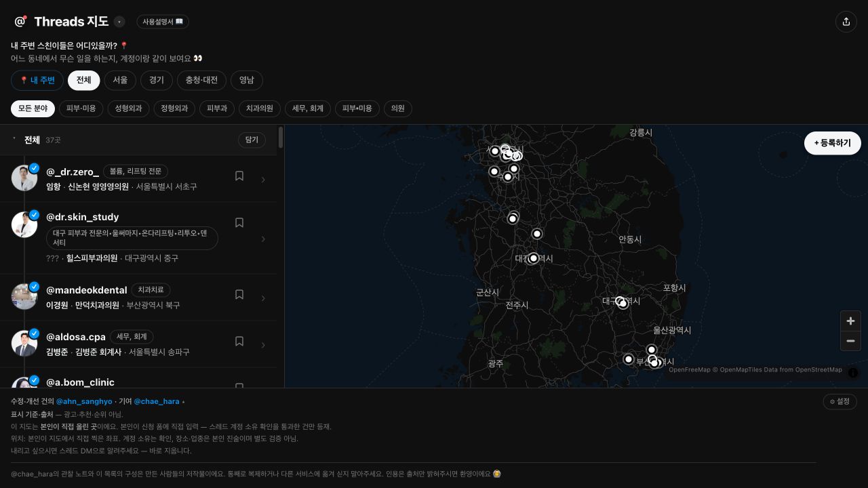
Task: Select the 모든 분야 category chip
Action: tap(33, 108)
